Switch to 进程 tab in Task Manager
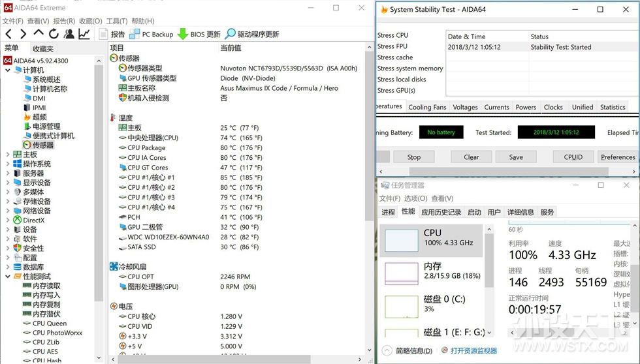 [x=388, y=212]
